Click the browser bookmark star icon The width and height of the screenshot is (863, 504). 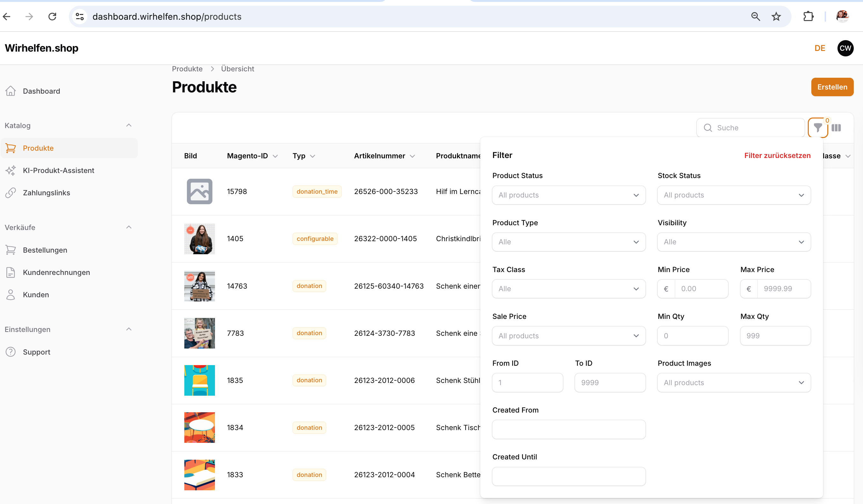click(x=776, y=17)
